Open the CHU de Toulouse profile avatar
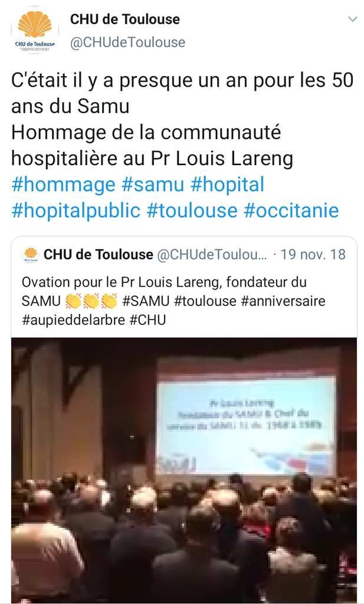Viewport: 364px width, 604px height. point(35,31)
